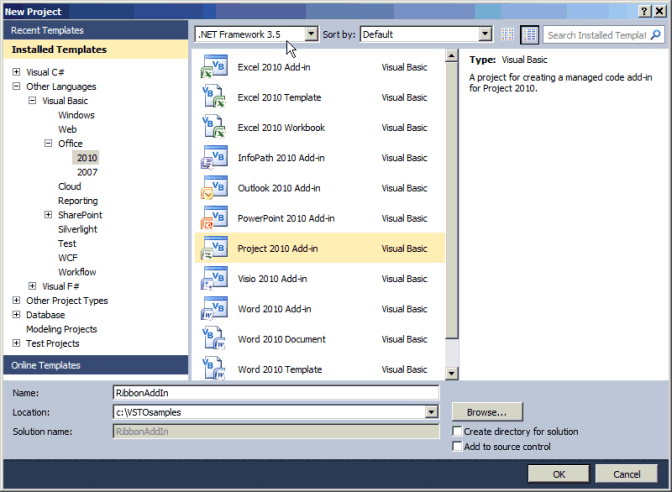Collapse the Office node

pyautogui.click(x=48, y=143)
